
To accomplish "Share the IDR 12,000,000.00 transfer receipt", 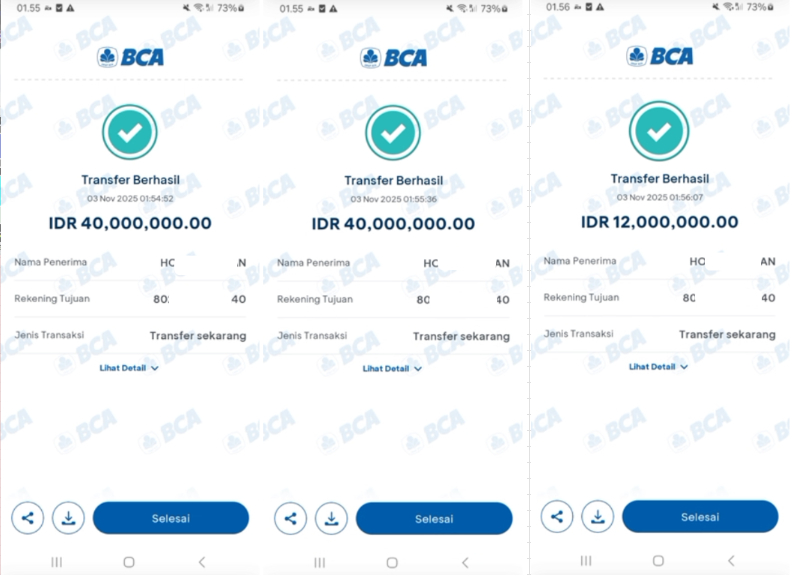I will [557, 517].
